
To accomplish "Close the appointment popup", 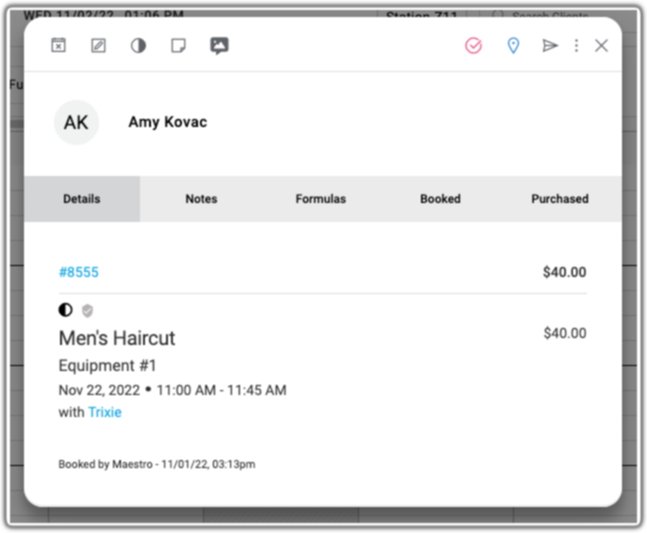I will point(602,45).
